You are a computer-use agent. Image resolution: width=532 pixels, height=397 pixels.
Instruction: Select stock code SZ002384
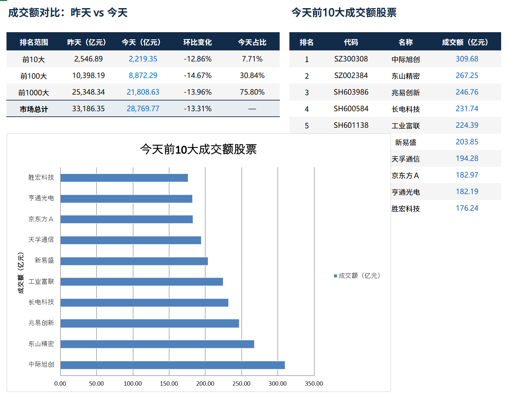[351, 75]
